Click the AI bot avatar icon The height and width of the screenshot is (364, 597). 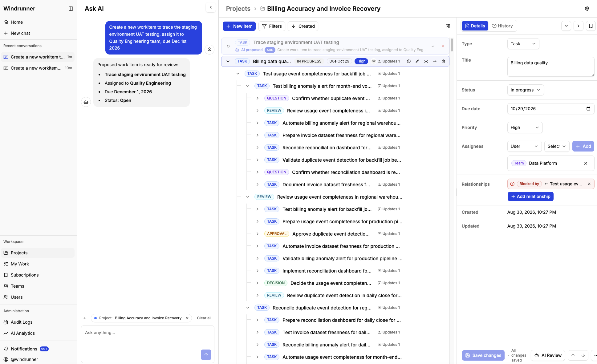pyautogui.click(x=86, y=102)
